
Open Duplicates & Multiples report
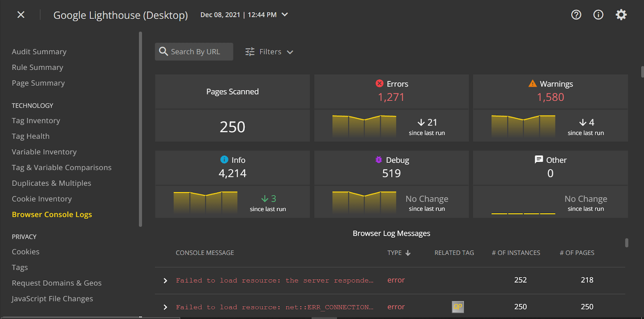point(52,183)
